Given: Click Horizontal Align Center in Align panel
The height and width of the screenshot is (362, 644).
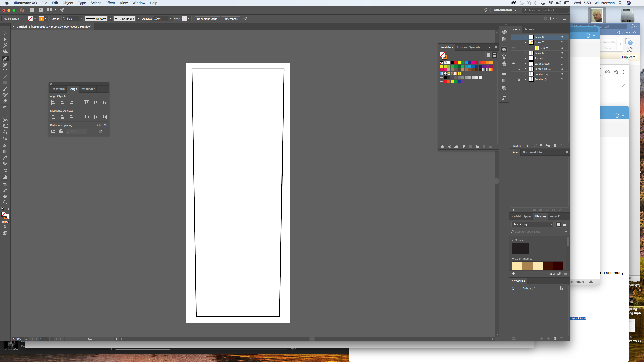Looking at the screenshot, I should pos(62,102).
